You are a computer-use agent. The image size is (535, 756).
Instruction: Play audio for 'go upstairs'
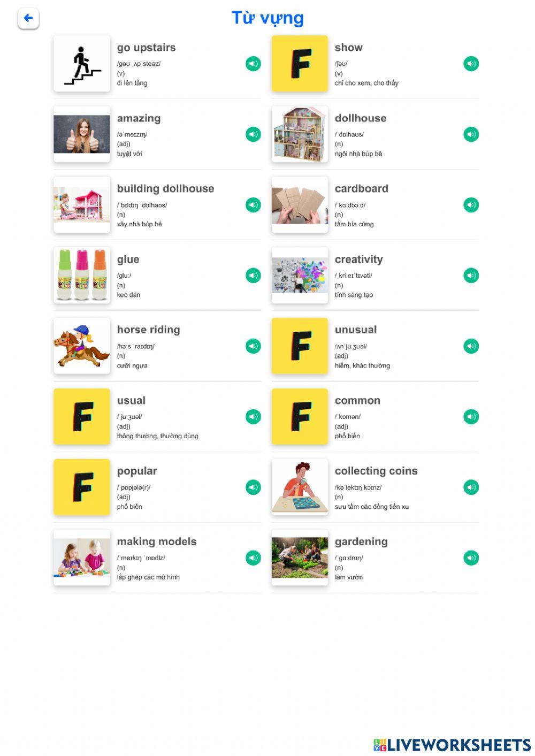[253, 64]
